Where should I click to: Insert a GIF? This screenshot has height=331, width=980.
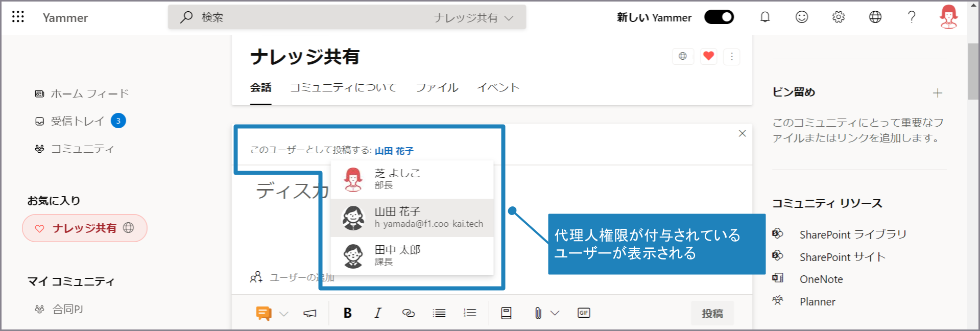[584, 313]
